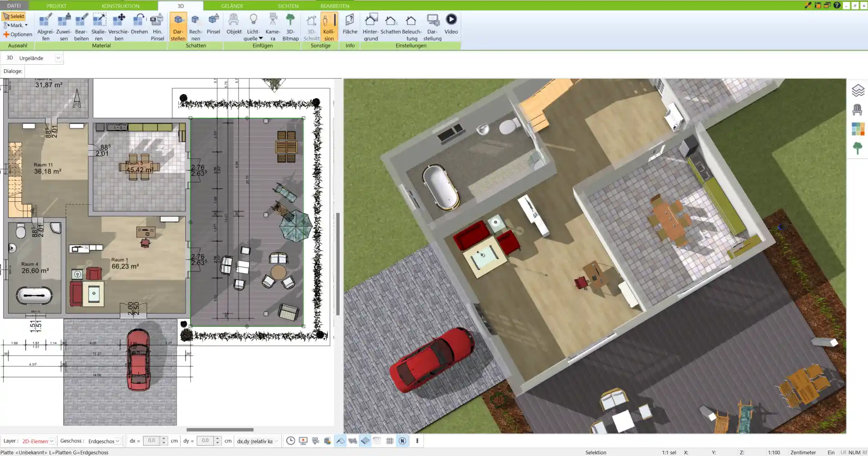The image size is (868, 456).
Task: Open the Mark. dropdown
Action: [x=16, y=25]
